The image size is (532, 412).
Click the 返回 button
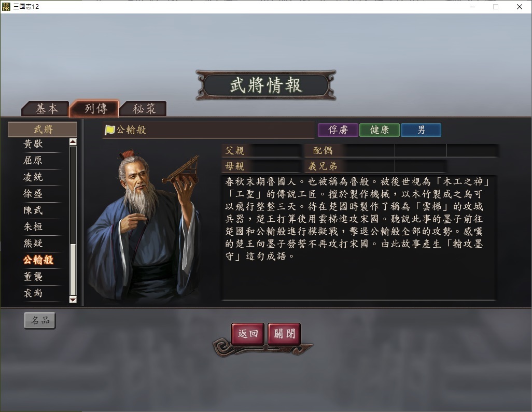coord(248,334)
